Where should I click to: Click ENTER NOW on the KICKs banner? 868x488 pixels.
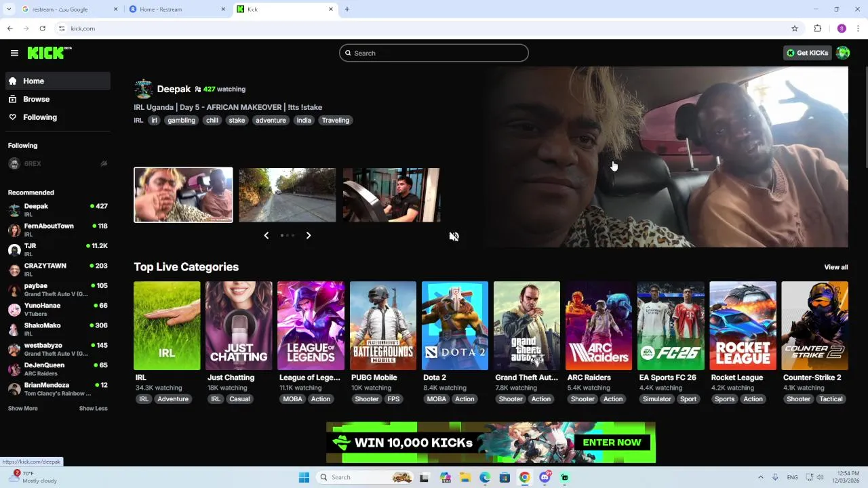pyautogui.click(x=612, y=443)
